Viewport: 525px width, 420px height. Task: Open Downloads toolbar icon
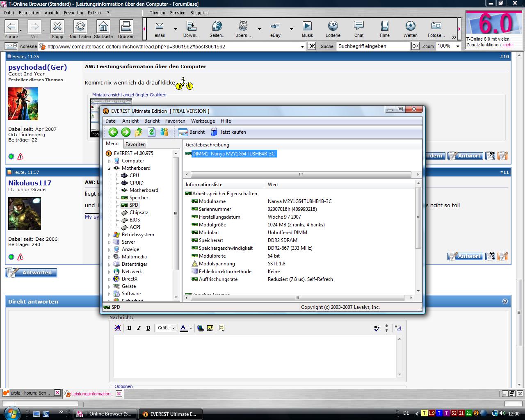click(x=192, y=30)
